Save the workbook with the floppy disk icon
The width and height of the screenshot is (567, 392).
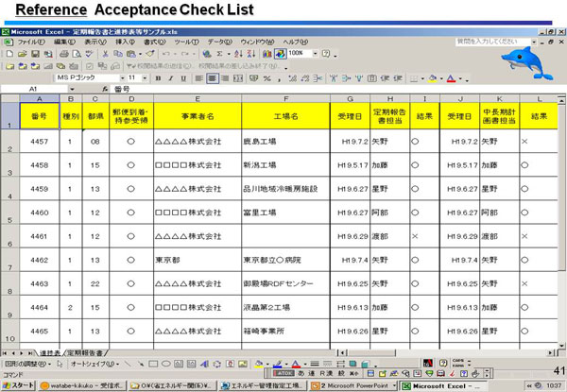35,54
